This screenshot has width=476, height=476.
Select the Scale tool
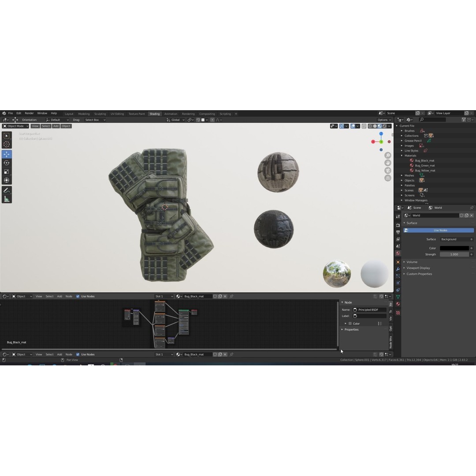tap(7, 171)
